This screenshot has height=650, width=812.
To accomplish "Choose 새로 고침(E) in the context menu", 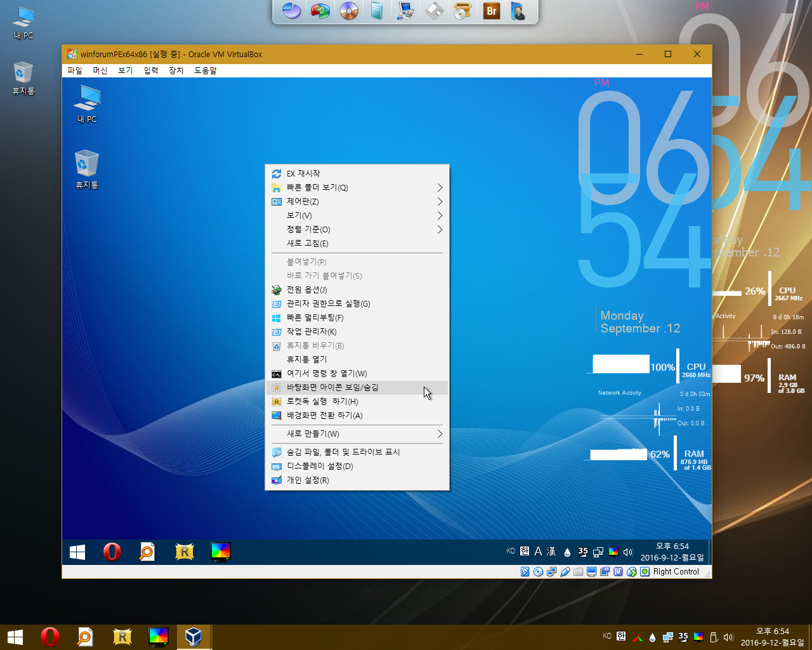I will 357,243.
